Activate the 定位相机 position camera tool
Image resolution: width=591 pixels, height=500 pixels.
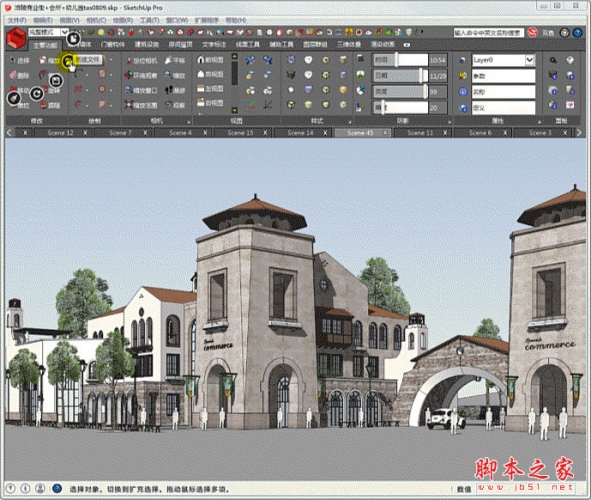tap(141, 60)
